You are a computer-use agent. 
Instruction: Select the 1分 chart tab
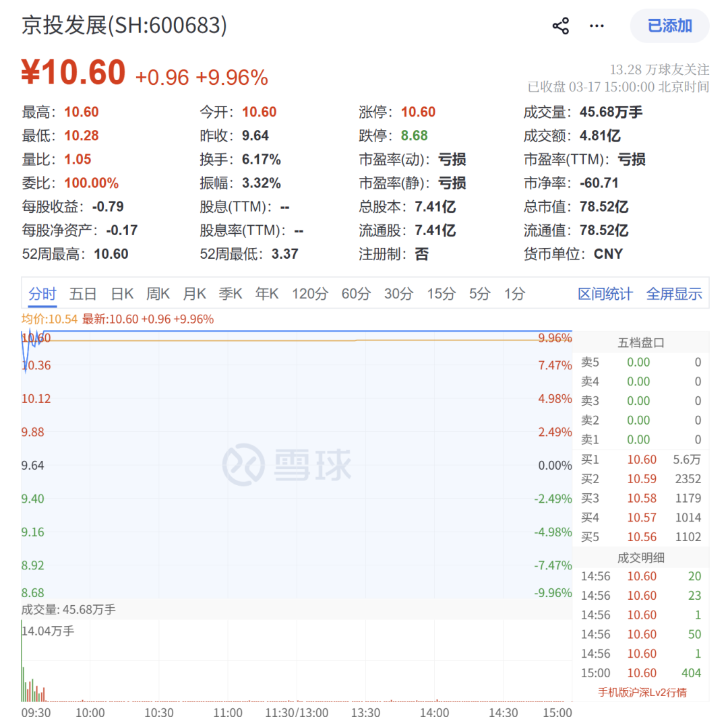point(515,294)
